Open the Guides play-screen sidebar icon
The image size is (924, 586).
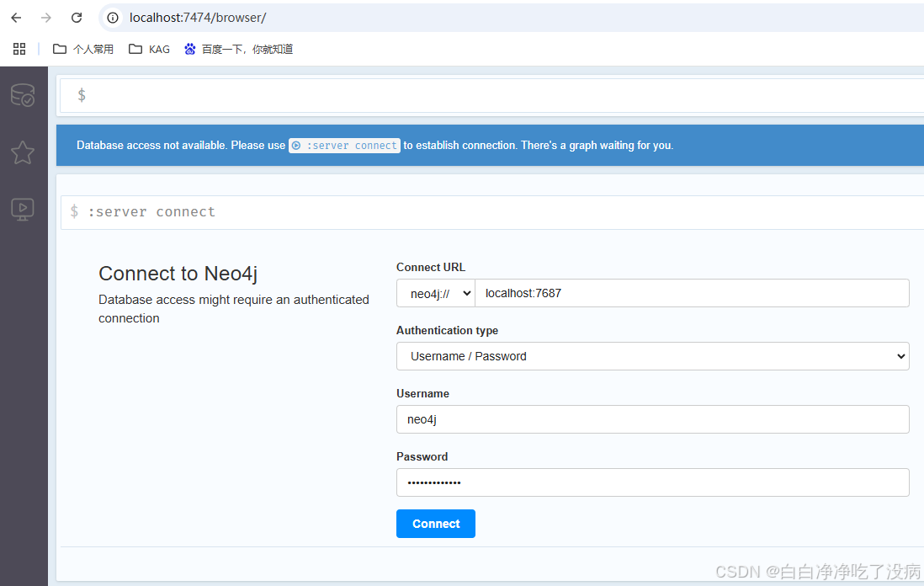[23, 210]
